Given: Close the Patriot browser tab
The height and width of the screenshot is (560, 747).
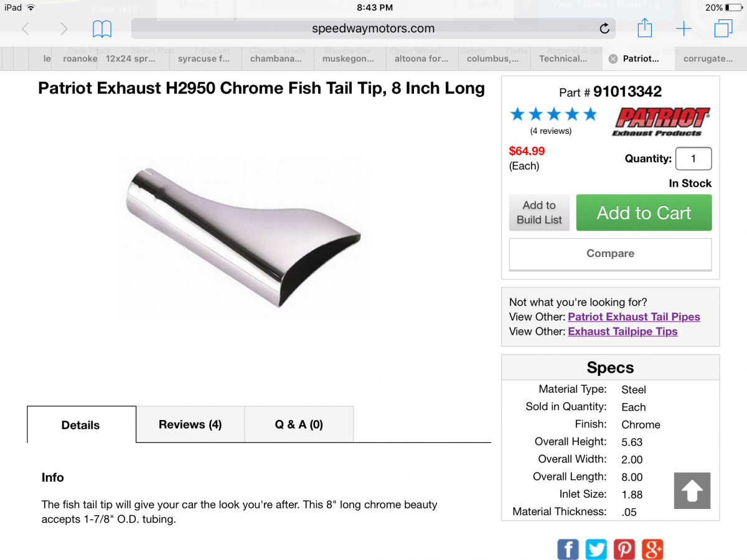Looking at the screenshot, I should pos(613,58).
